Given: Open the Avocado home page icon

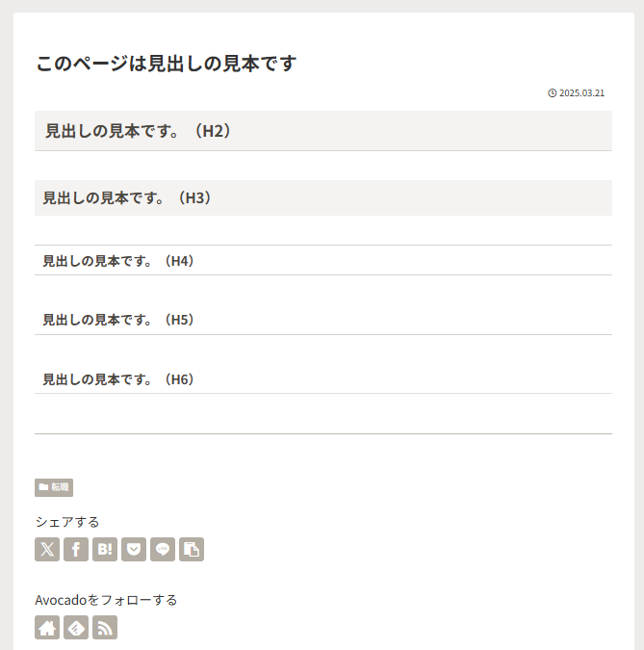Looking at the screenshot, I should (47, 628).
